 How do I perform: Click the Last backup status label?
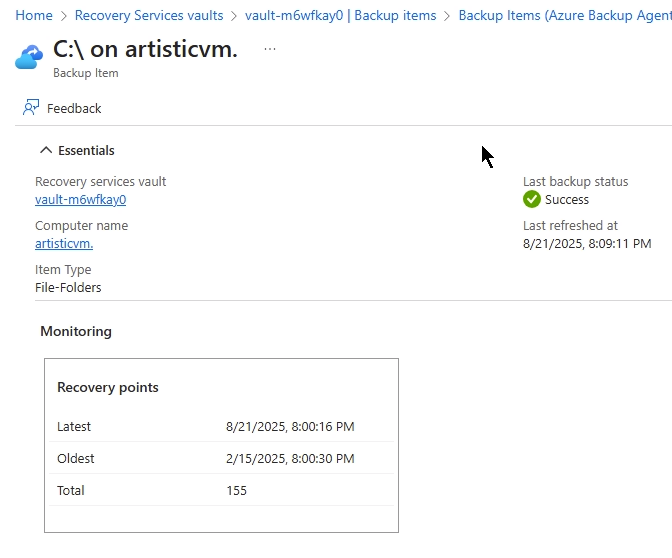(x=576, y=182)
